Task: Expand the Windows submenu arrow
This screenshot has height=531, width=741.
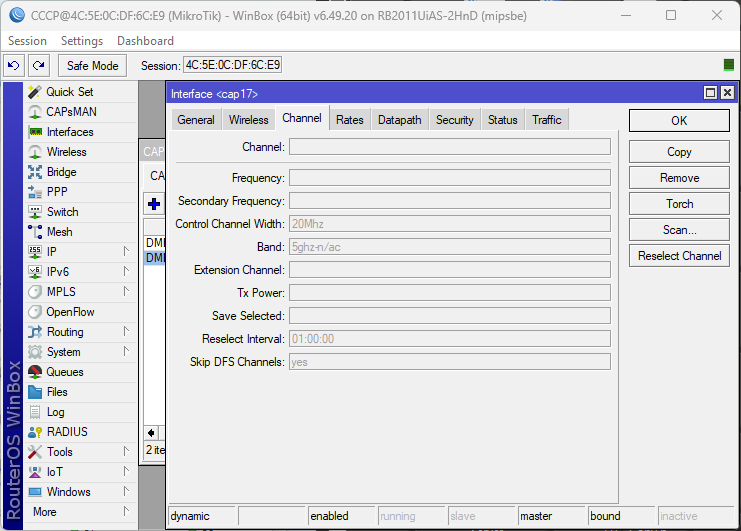Action: [126, 491]
